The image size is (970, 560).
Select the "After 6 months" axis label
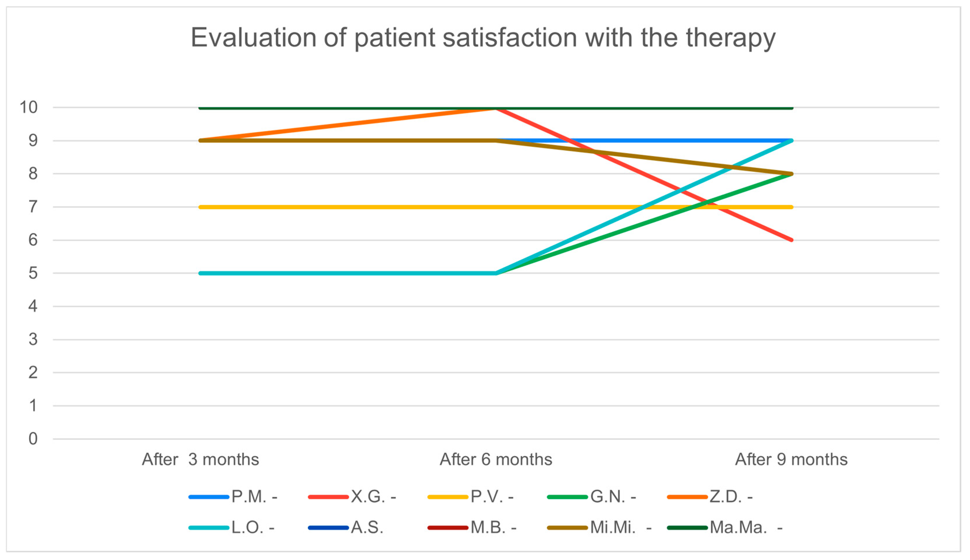click(496, 460)
